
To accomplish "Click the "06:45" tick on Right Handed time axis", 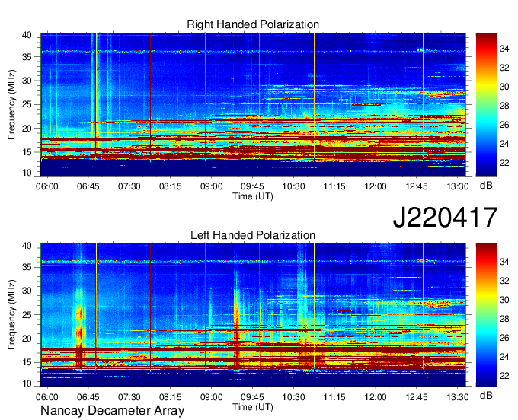I will (x=88, y=186).
